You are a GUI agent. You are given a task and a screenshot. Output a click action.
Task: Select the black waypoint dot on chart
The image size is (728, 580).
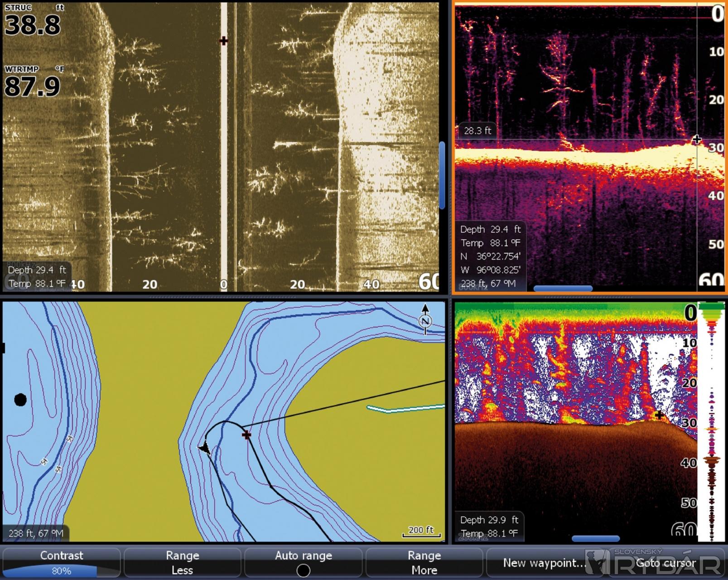click(x=20, y=400)
